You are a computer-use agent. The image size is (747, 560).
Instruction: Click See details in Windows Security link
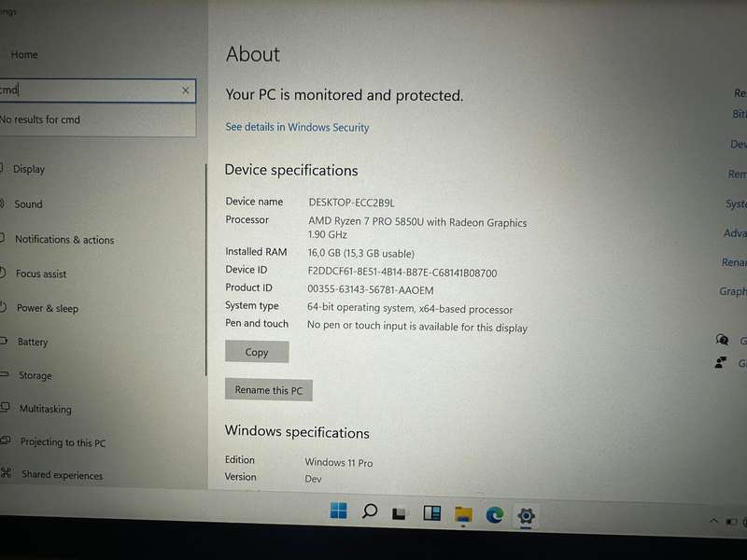297,128
